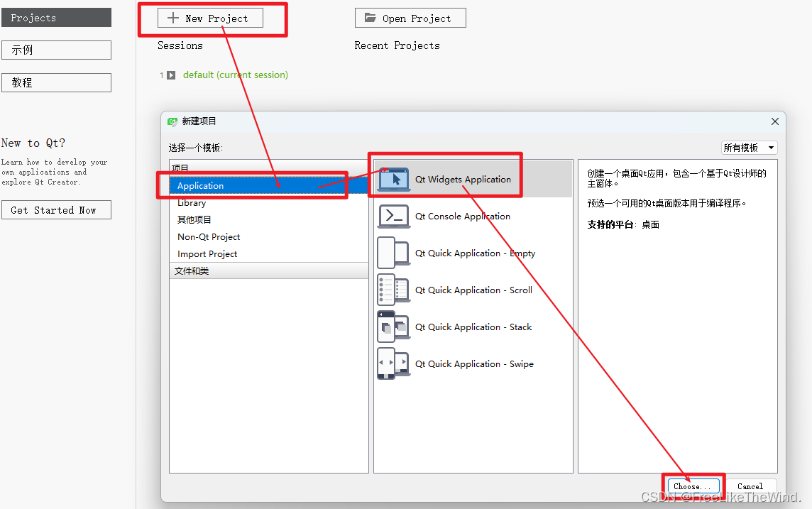
Task: Click the Qt Quick Application Scroll icon
Action: (x=393, y=290)
